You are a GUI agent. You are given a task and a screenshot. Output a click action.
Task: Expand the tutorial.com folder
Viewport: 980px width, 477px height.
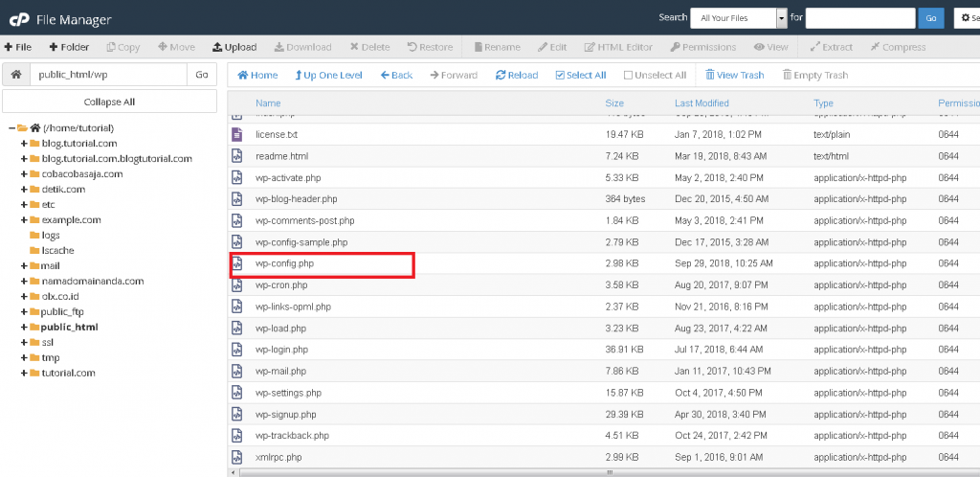24,373
